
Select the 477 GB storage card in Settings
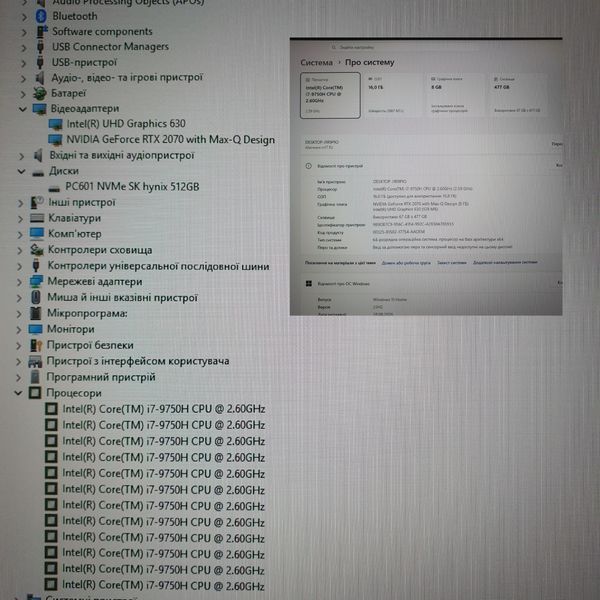517,95
